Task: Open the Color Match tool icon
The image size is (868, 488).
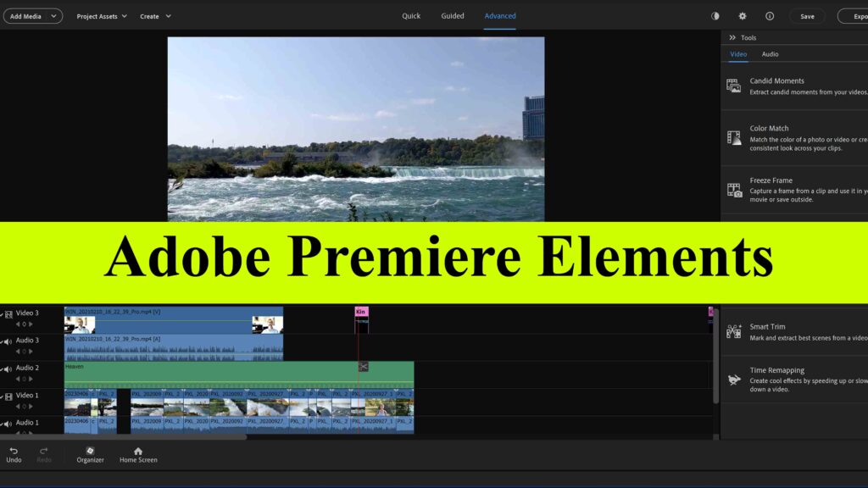Action: click(x=734, y=138)
